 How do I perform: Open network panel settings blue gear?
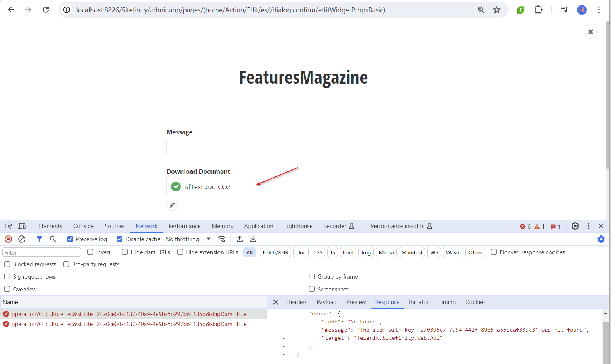[x=601, y=239]
